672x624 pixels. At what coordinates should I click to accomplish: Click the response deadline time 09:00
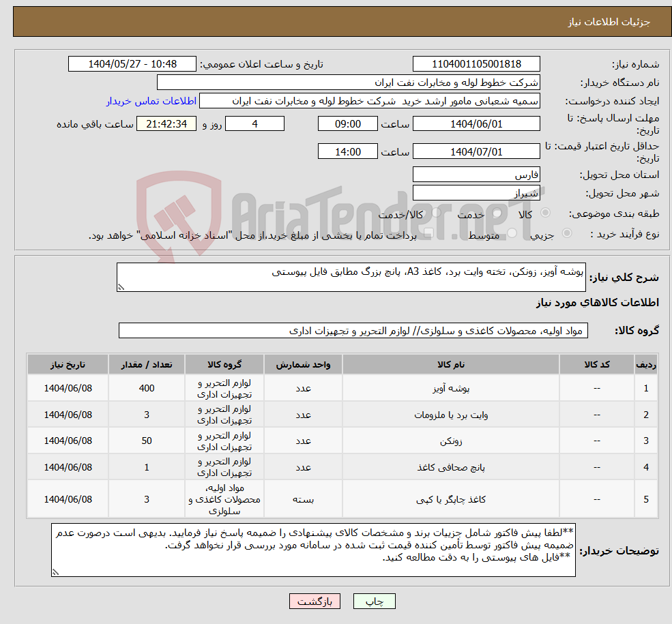pyautogui.click(x=347, y=123)
